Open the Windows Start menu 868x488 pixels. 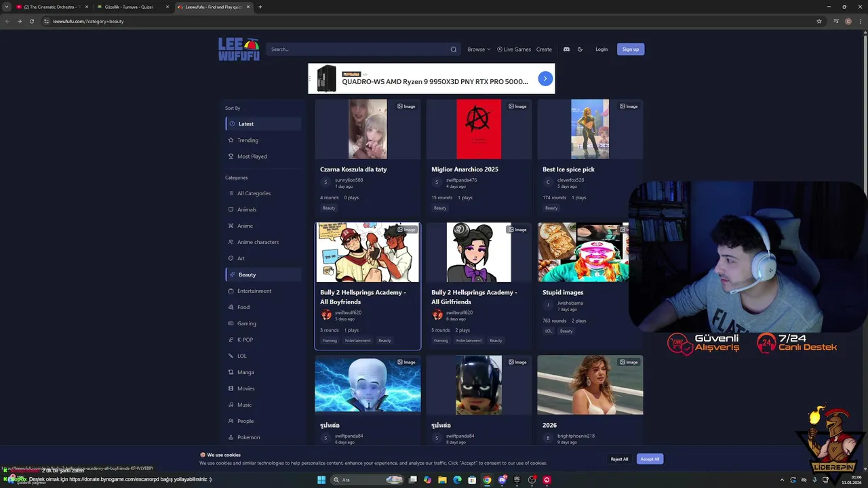click(x=321, y=480)
